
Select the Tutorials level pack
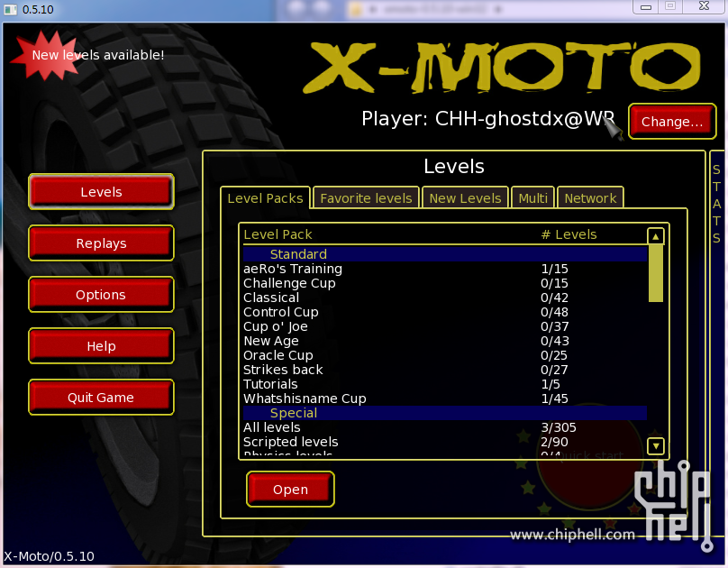tap(445, 384)
